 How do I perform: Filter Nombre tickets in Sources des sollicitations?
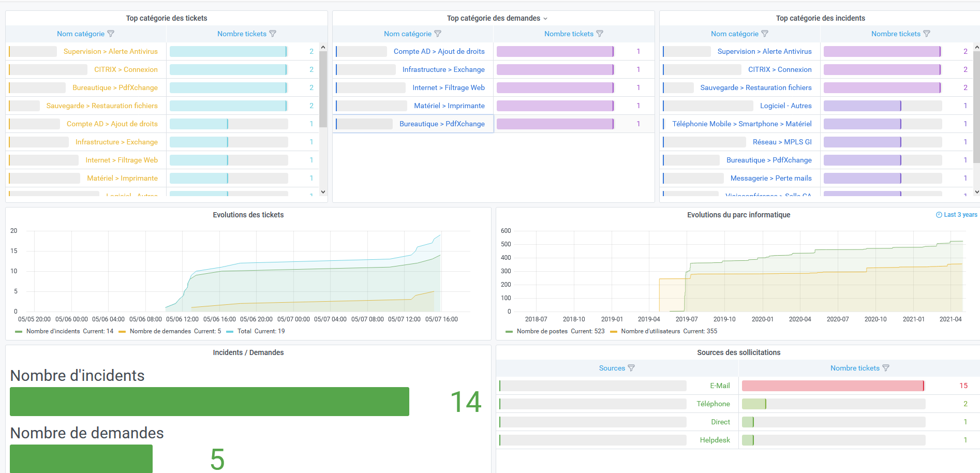(x=886, y=368)
